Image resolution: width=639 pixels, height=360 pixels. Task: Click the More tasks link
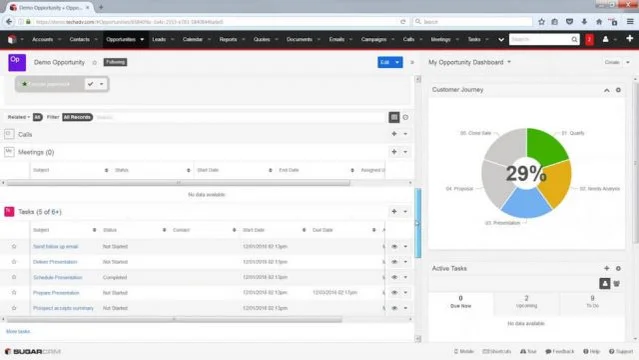click(18, 331)
